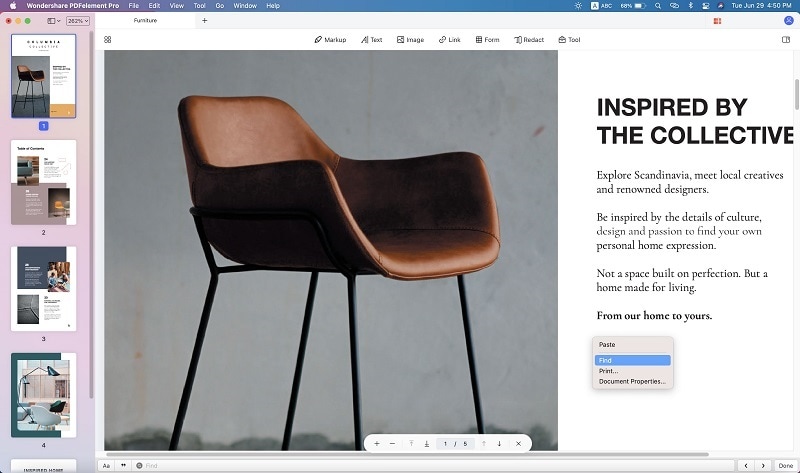Select page 3 thumbnail

43,289
